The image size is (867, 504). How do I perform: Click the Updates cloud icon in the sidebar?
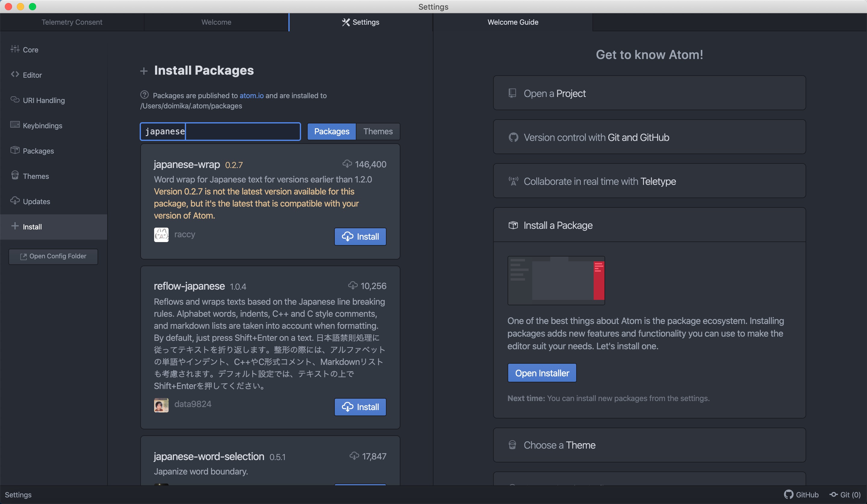click(x=15, y=201)
